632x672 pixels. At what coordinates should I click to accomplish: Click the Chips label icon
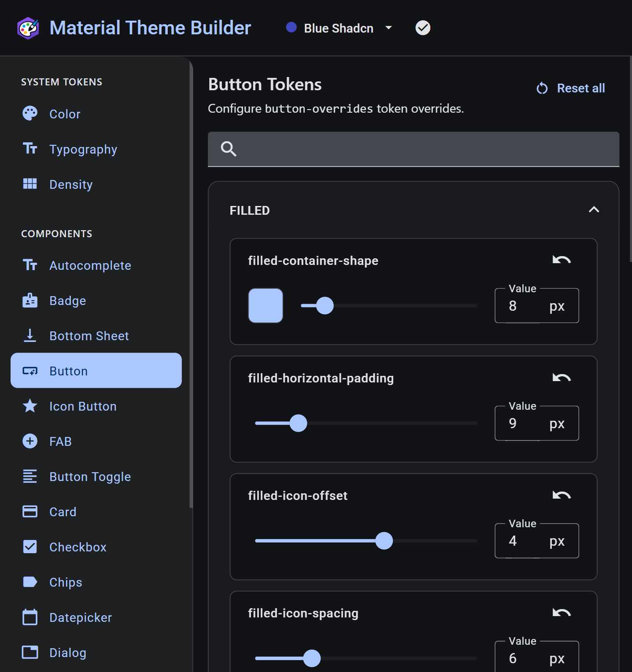(30, 582)
